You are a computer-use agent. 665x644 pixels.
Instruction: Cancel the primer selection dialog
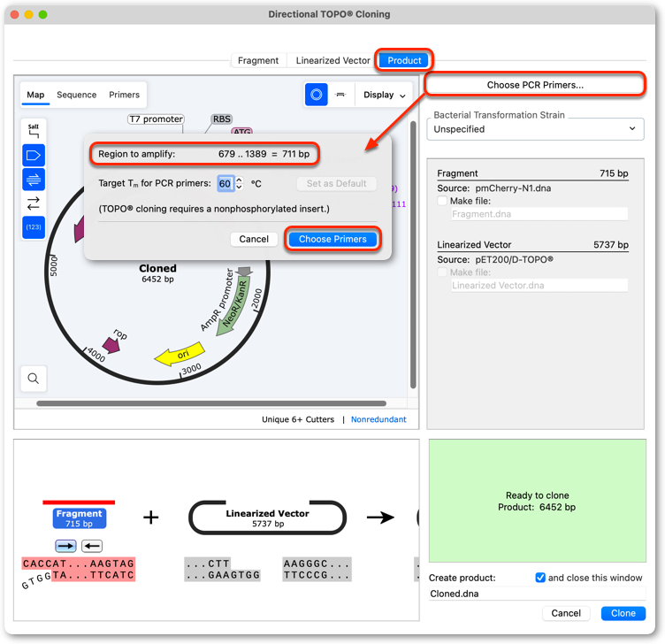(x=254, y=239)
